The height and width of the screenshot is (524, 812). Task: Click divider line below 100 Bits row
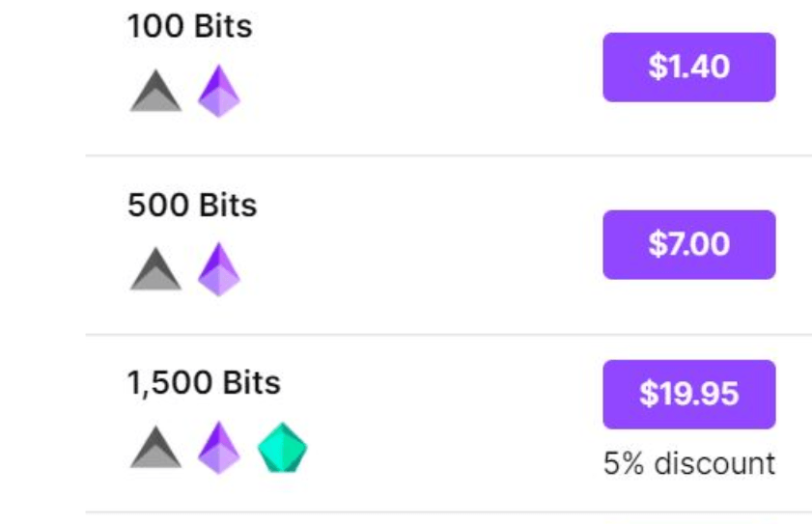(x=448, y=155)
